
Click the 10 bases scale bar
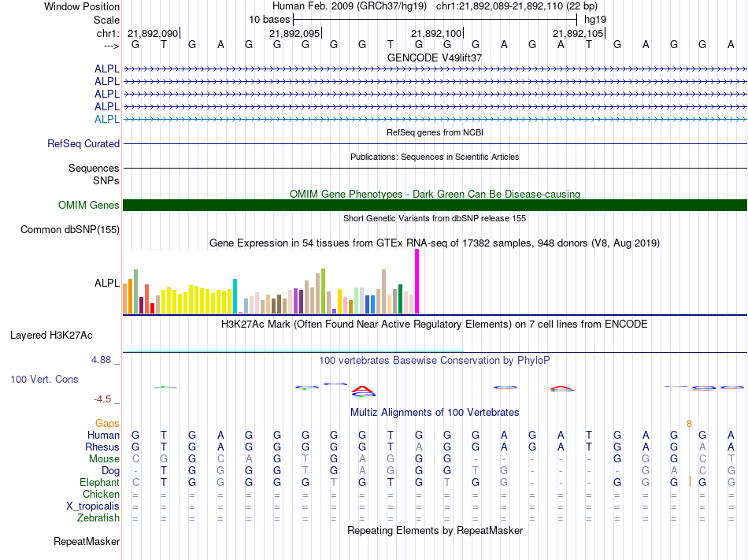(435, 18)
